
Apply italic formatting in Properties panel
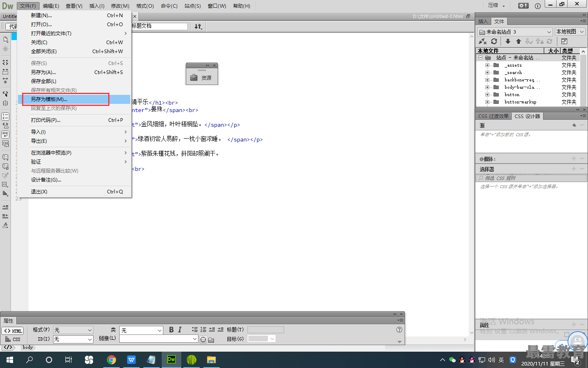(x=180, y=330)
